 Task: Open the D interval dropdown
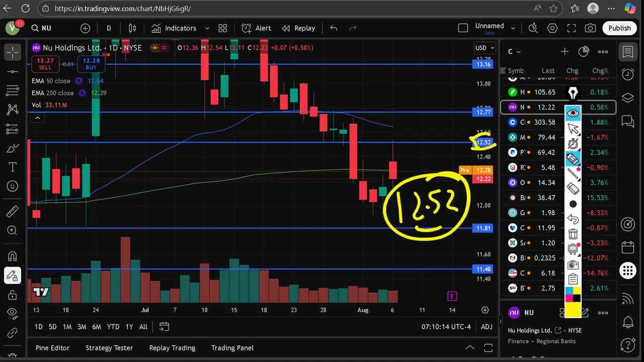point(109,28)
